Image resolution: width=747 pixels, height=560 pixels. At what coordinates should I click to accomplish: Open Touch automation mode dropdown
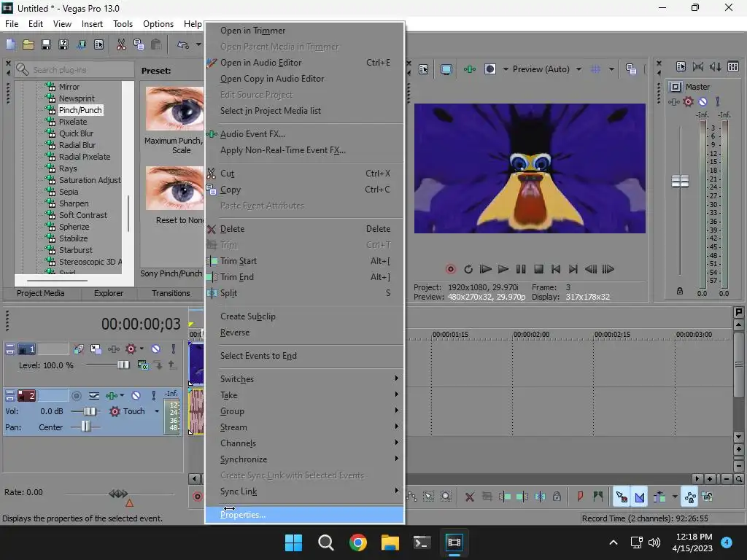coord(157,411)
